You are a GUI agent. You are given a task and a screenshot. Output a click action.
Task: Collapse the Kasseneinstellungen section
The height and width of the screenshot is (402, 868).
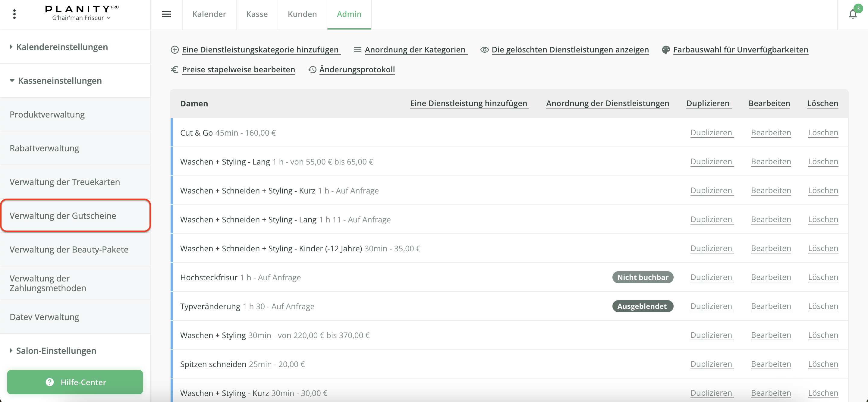point(60,80)
